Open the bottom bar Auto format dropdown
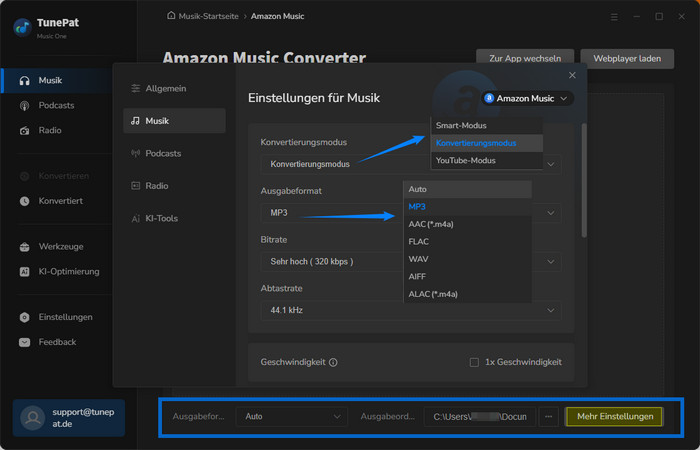The width and height of the screenshot is (700, 450). pyautogui.click(x=292, y=417)
